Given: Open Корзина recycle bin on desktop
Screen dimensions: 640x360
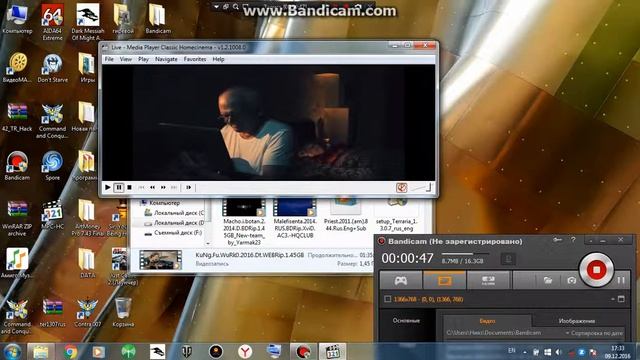Looking at the screenshot, I should [x=122, y=312].
